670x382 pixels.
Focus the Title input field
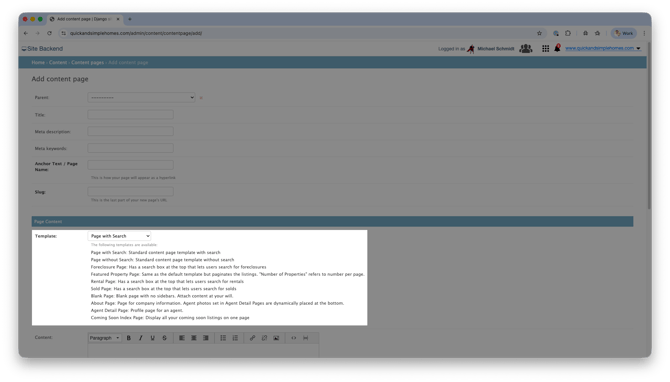[x=130, y=115]
